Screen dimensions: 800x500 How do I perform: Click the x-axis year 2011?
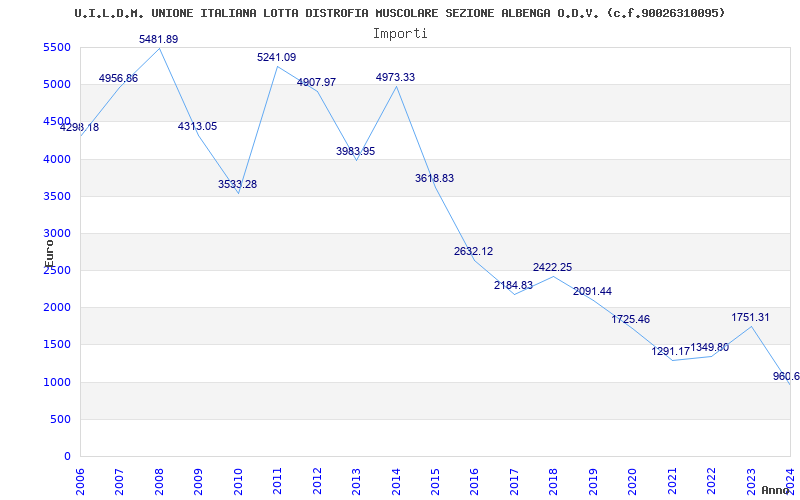pyautogui.click(x=278, y=481)
